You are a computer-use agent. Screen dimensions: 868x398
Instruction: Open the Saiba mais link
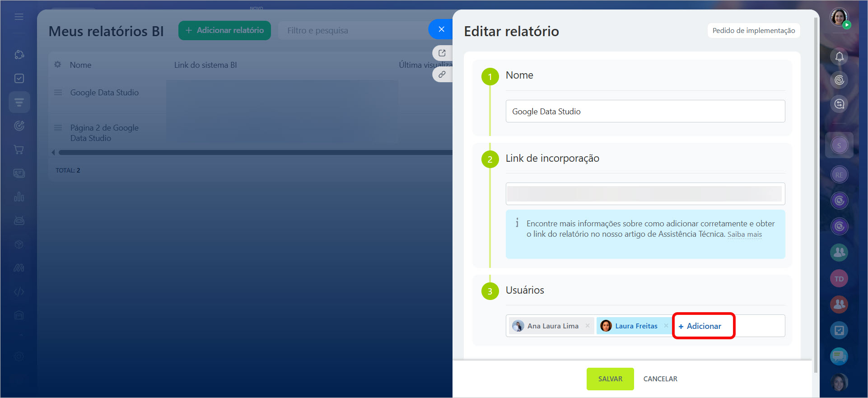(744, 234)
